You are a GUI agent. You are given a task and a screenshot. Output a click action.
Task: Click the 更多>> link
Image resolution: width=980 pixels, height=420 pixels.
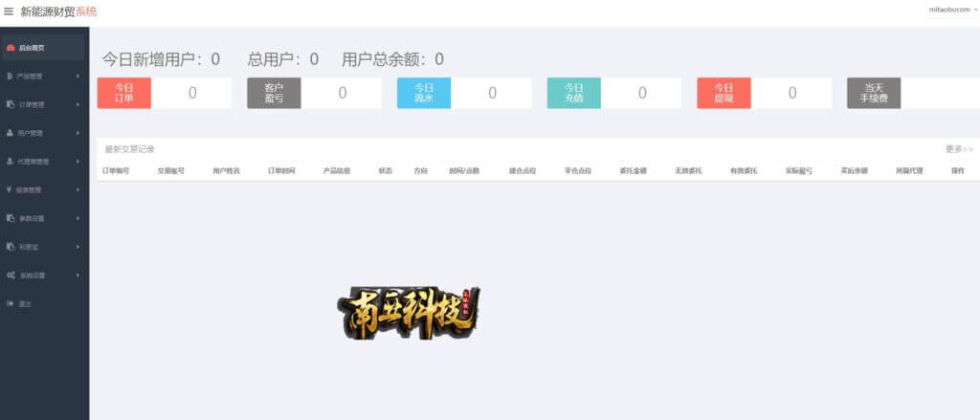959,149
